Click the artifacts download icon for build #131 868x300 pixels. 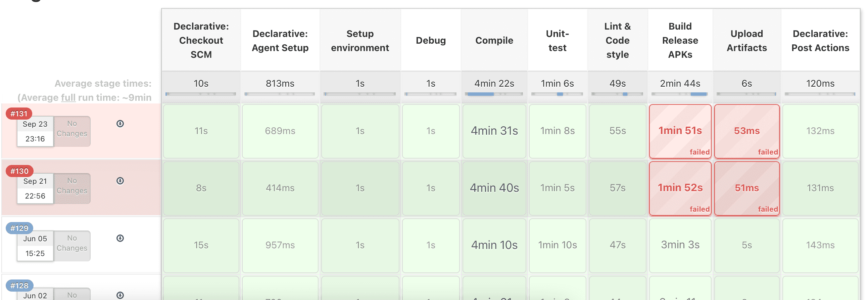[x=120, y=124]
